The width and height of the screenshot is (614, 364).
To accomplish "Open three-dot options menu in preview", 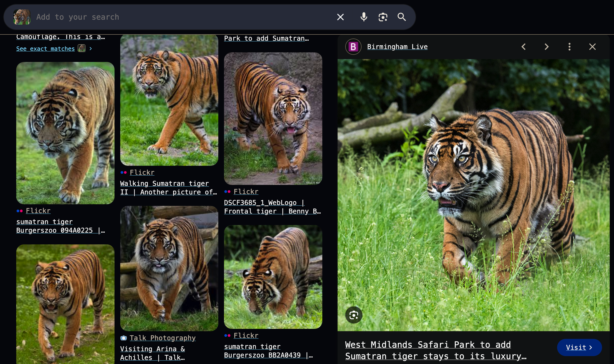I will coord(569,47).
